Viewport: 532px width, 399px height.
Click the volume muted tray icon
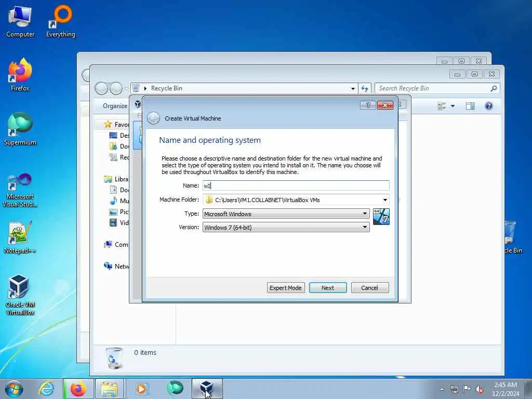point(480,389)
